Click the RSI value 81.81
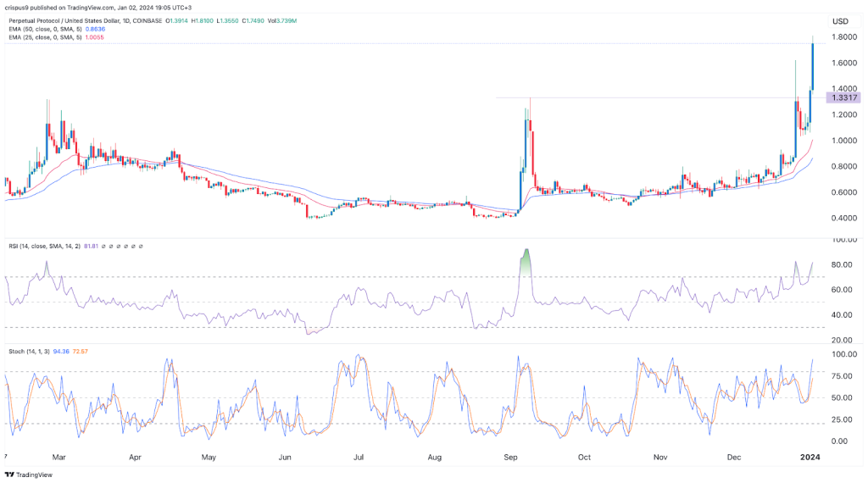868x483 pixels. point(91,247)
